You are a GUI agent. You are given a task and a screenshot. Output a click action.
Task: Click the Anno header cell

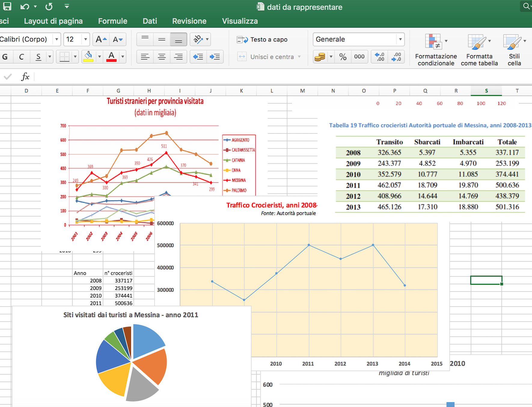point(87,273)
